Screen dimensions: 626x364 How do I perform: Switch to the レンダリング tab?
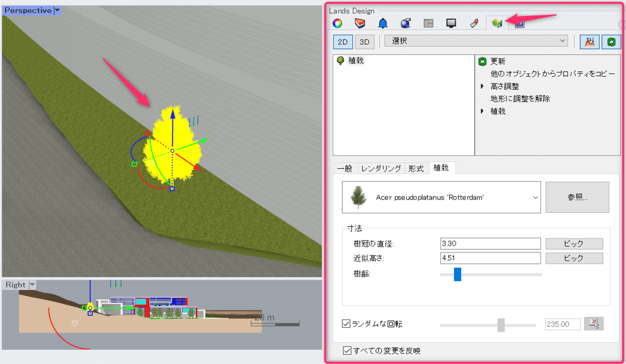(x=381, y=168)
